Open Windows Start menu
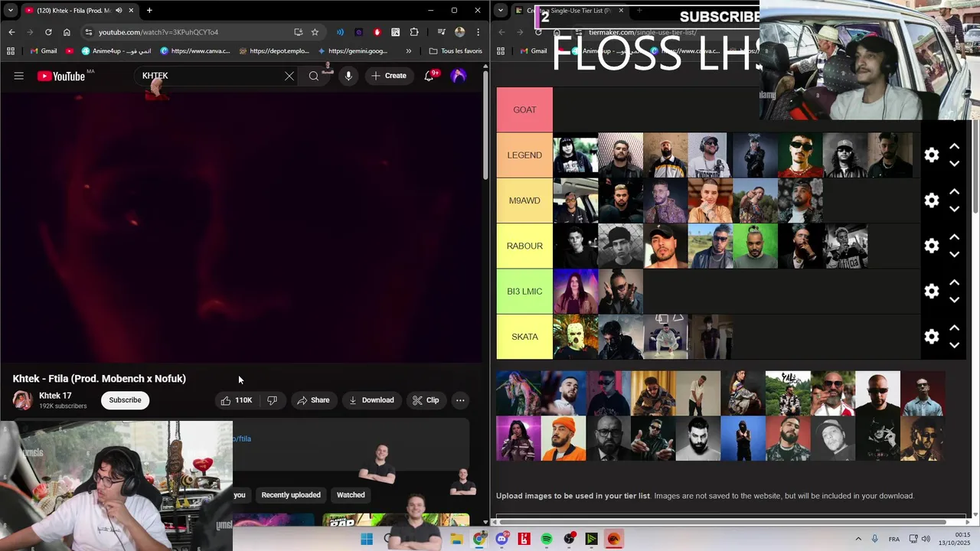This screenshot has width=980, height=551. click(367, 539)
